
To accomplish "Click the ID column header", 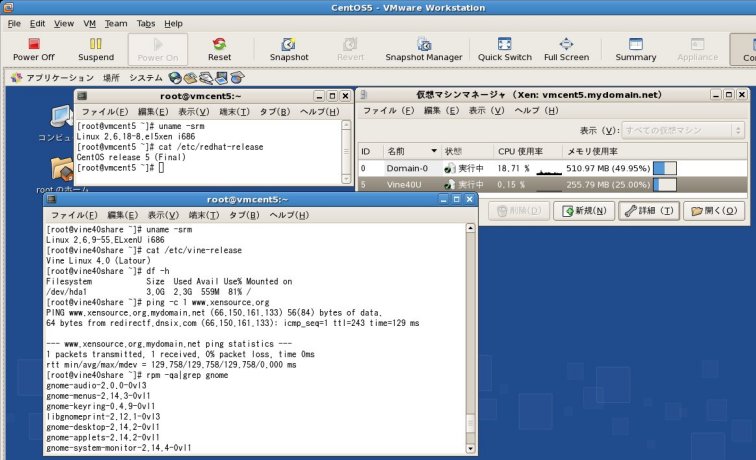I will coord(370,151).
